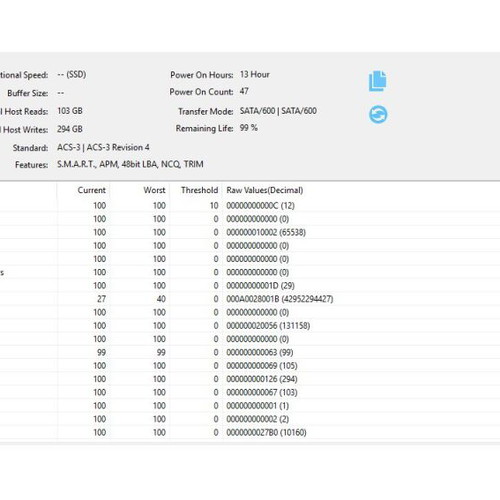This screenshot has height=500, width=500.
Task: Click the 'Standard:' label
Action: [30, 148]
